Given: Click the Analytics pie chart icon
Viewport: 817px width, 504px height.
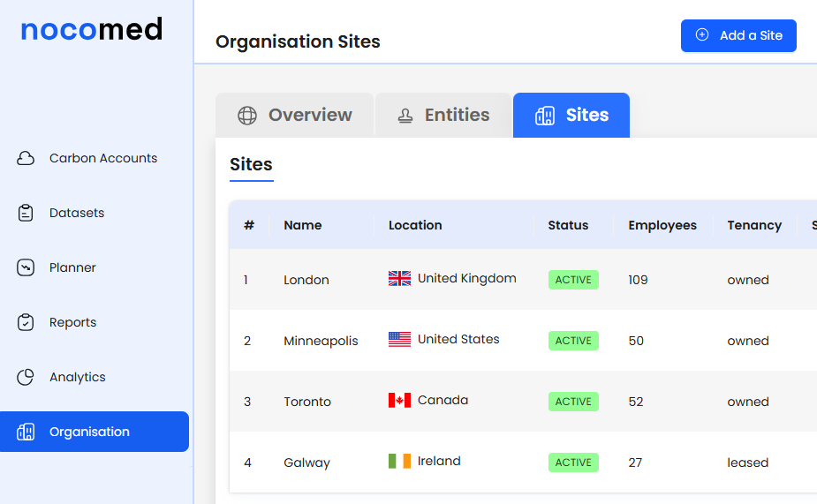Looking at the screenshot, I should point(26,377).
